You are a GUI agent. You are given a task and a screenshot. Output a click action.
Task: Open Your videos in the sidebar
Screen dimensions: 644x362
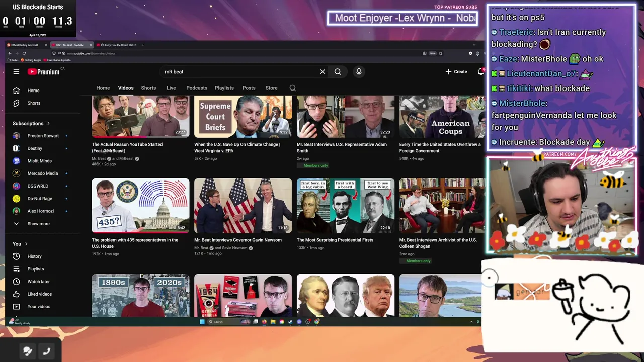pyautogui.click(x=39, y=307)
